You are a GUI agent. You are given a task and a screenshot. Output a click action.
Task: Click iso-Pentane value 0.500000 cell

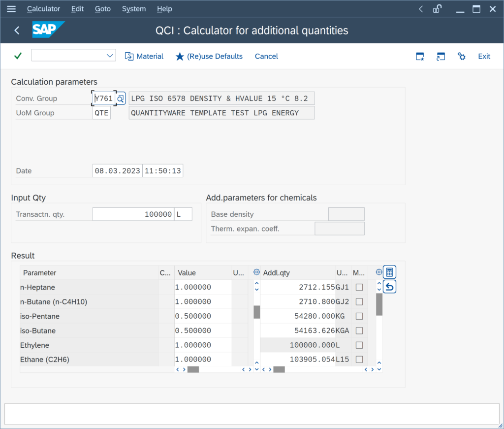[x=203, y=316]
